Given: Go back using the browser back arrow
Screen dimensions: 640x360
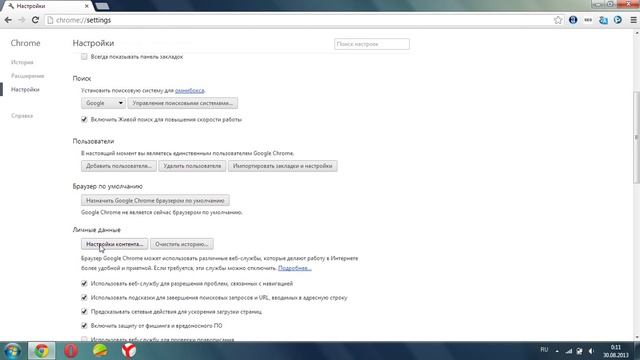Looking at the screenshot, I should pos(8,20).
